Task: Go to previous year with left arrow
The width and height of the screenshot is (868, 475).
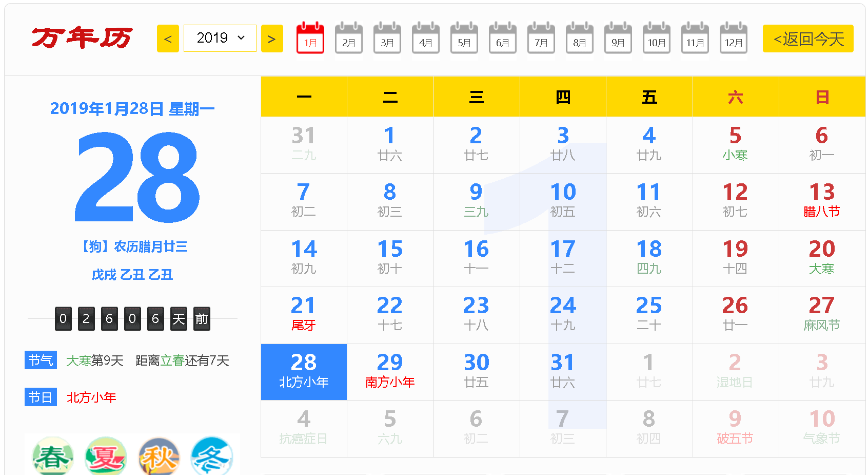Action: 168,39
